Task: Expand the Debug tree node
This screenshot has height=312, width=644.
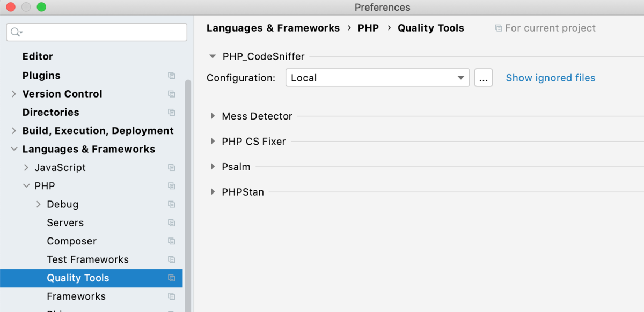Action: coord(39,204)
